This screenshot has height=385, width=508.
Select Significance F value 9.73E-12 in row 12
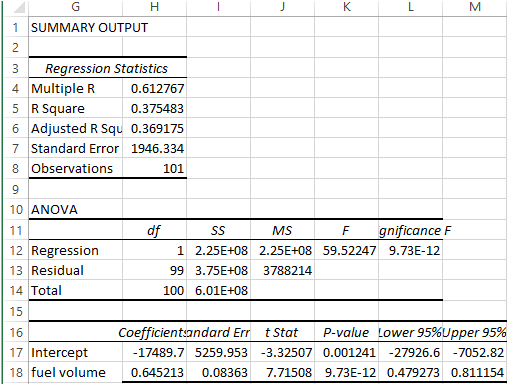411,250
